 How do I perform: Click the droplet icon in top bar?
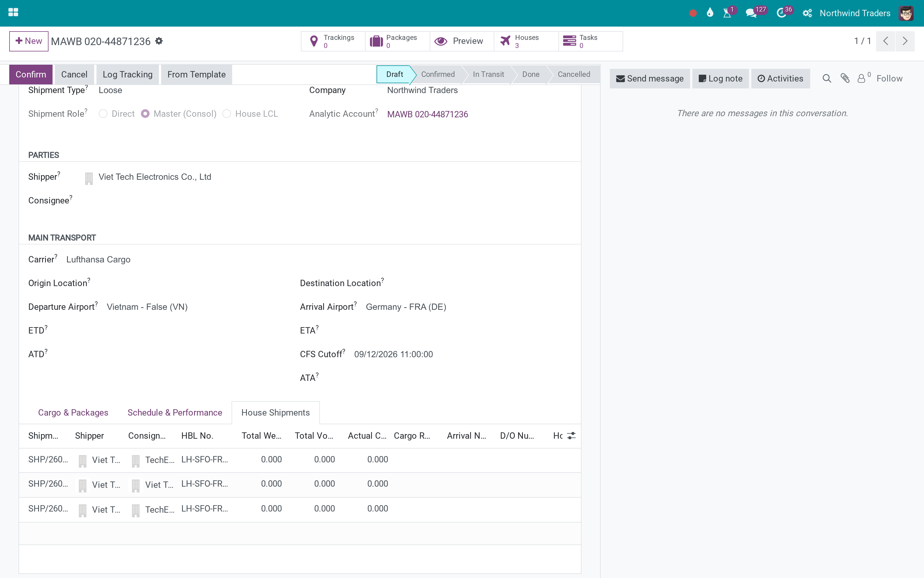[710, 13]
